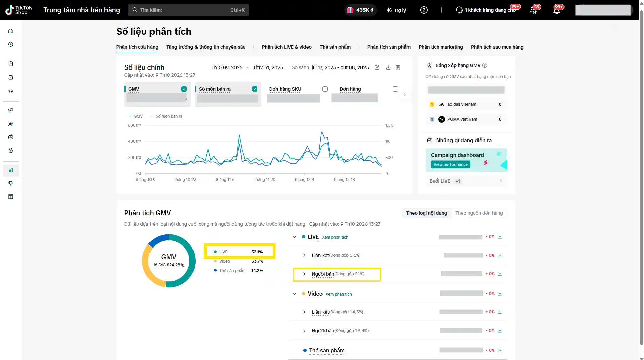Select the analytics chart icon in sidebar
This screenshot has width=644, height=360.
11,170
